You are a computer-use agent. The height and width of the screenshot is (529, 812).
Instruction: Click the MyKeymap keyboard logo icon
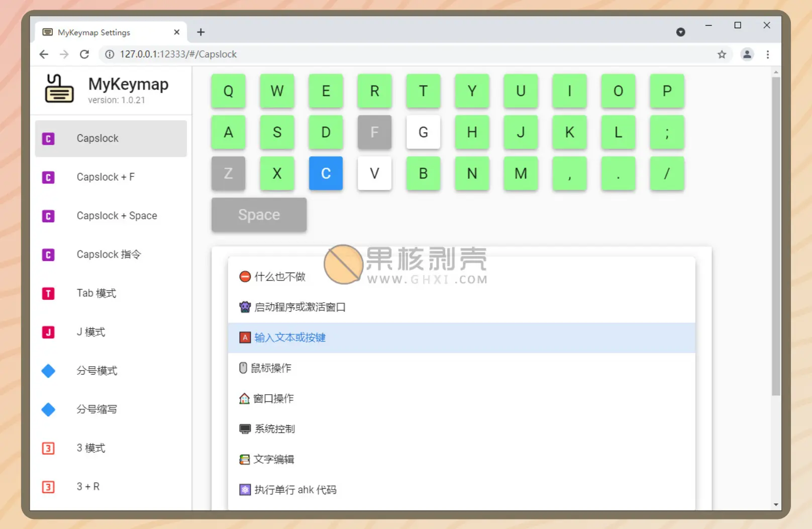click(x=59, y=89)
